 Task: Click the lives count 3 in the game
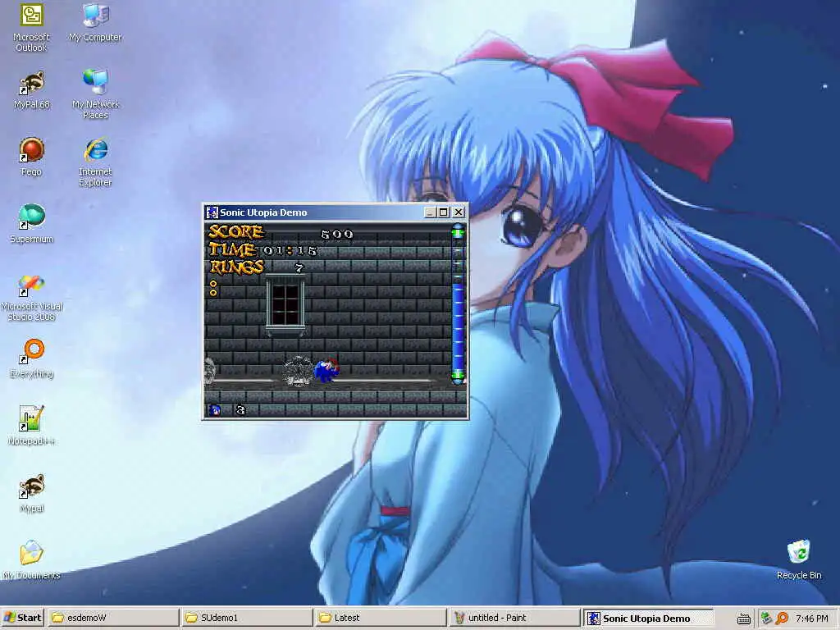coord(240,410)
